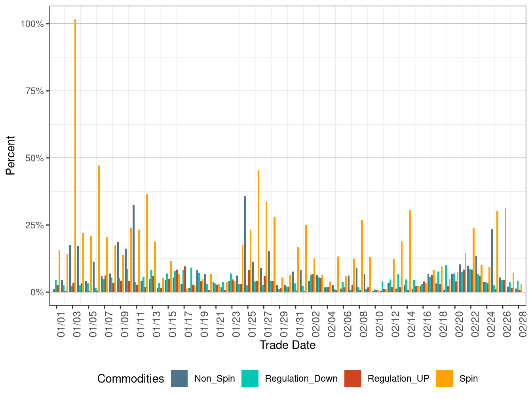
Task: Select the tallest orange Spin bar on 01/03
Action: click(x=75, y=158)
